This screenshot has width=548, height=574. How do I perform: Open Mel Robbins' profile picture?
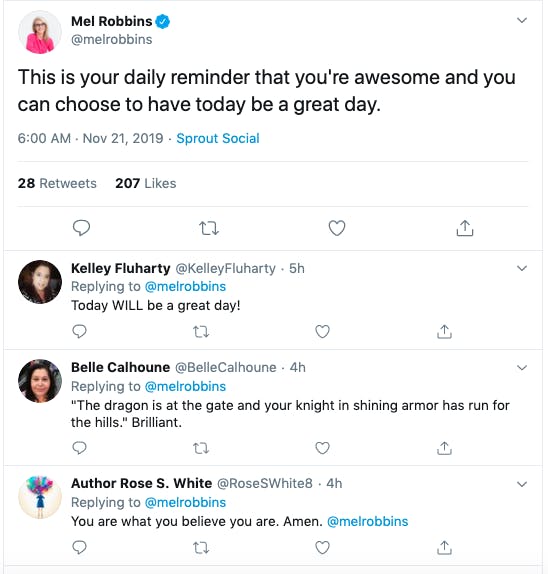tap(40, 32)
